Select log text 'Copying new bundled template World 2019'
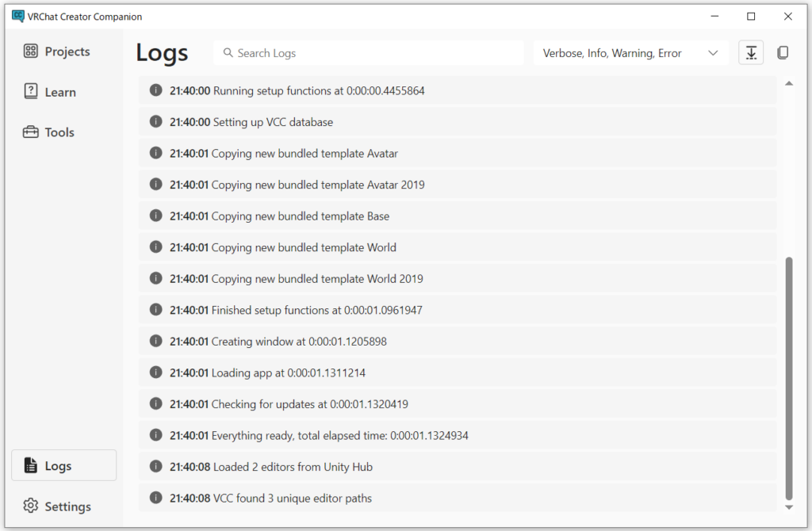The height and width of the screenshot is (531, 812). point(317,279)
